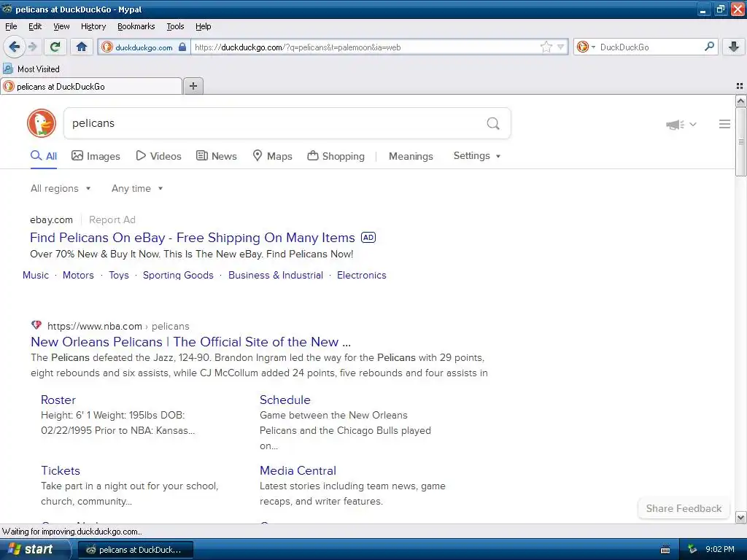Open the Motors eBay sublink
The height and width of the screenshot is (560, 747).
point(78,275)
